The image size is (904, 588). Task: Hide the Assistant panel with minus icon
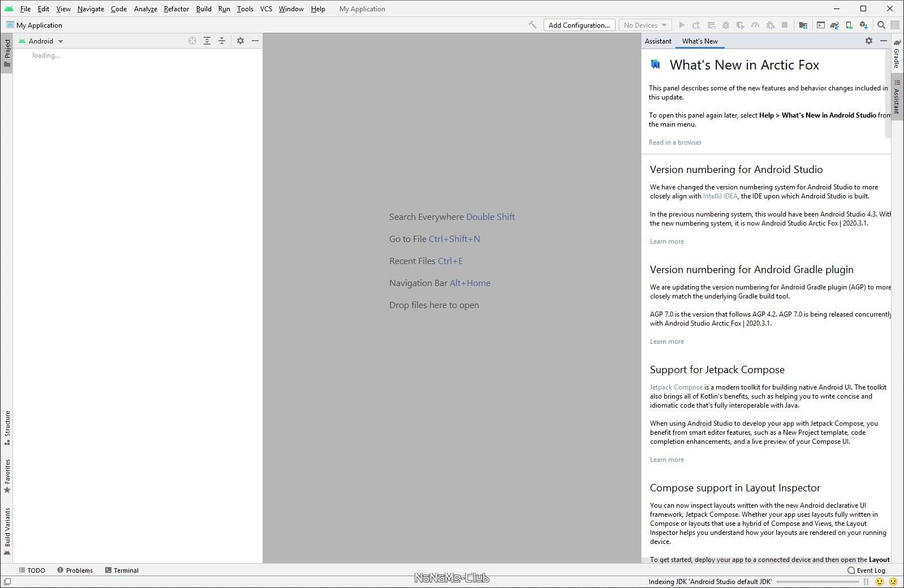(x=884, y=41)
